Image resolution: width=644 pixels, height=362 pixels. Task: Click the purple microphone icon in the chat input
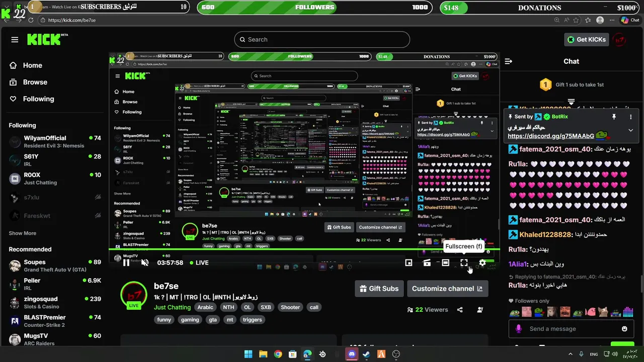point(519,329)
